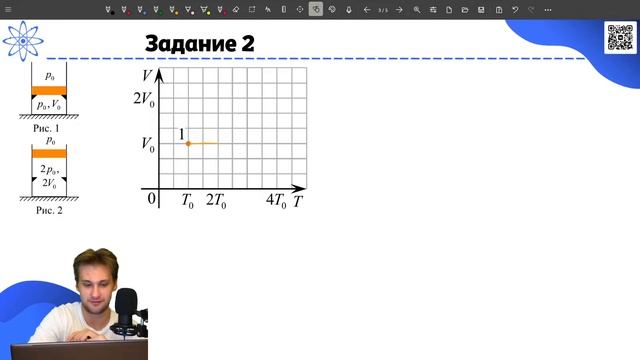Select the shape recognition tool
Screen dimensions: 640x360
click(332, 9)
